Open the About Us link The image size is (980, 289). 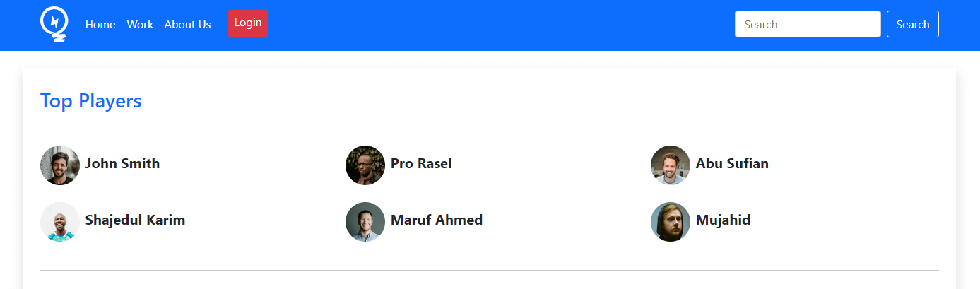coord(187,25)
